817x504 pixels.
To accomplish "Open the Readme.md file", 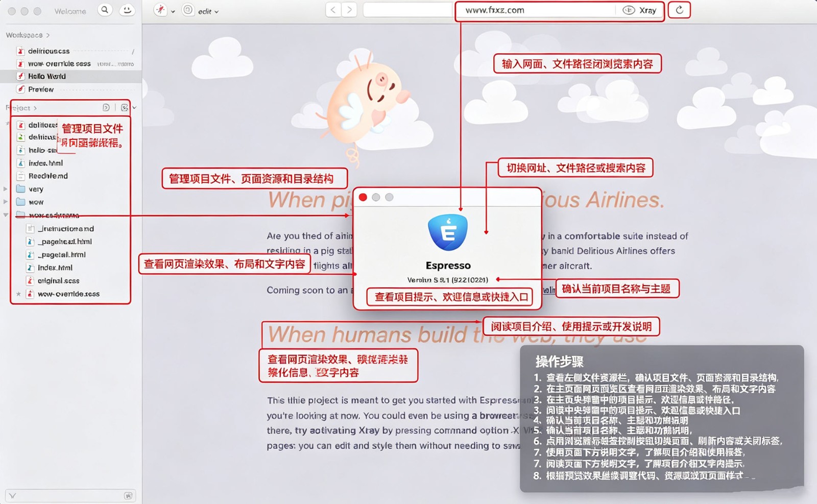I will (x=48, y=176).
